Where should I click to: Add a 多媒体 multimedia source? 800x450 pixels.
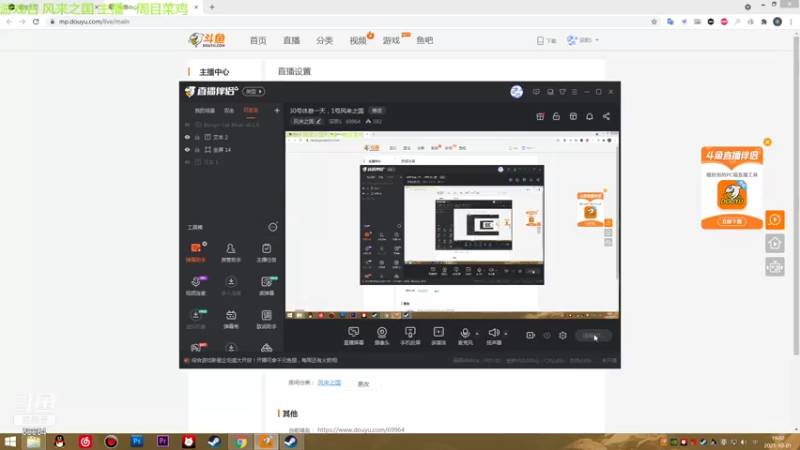(x=439, y=336)
